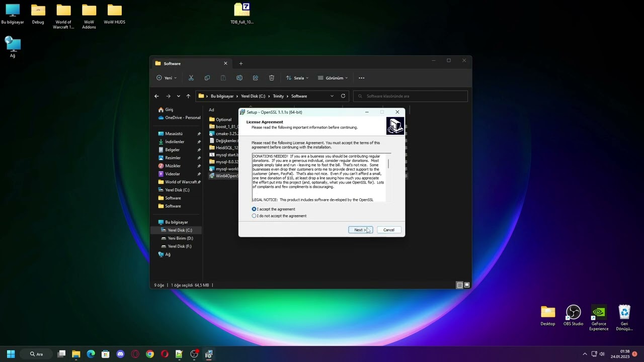Open the Sırala (Sort) dropdown

click(297, 78)
